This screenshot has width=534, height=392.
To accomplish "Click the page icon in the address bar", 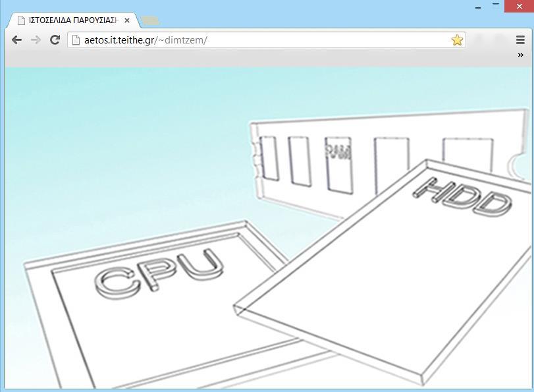I will [x=76, y=40].
